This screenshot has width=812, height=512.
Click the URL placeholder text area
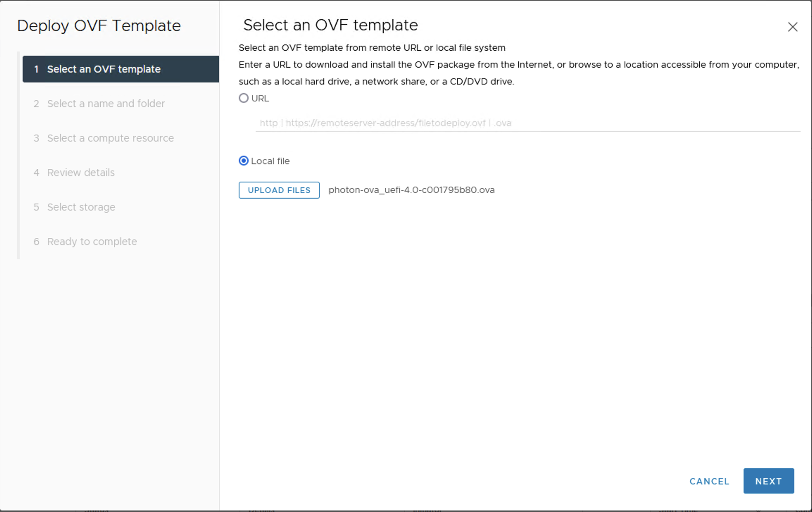386,123
